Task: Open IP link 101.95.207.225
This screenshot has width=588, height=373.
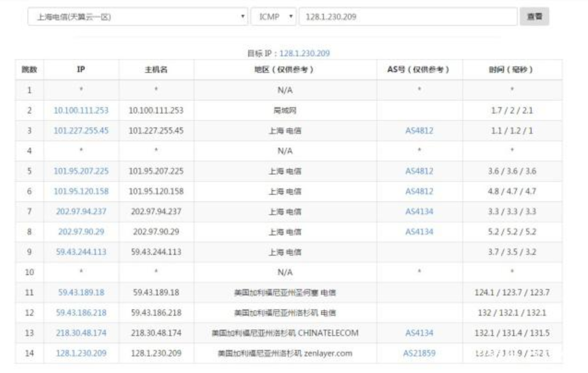Action: tap(81, 171)
